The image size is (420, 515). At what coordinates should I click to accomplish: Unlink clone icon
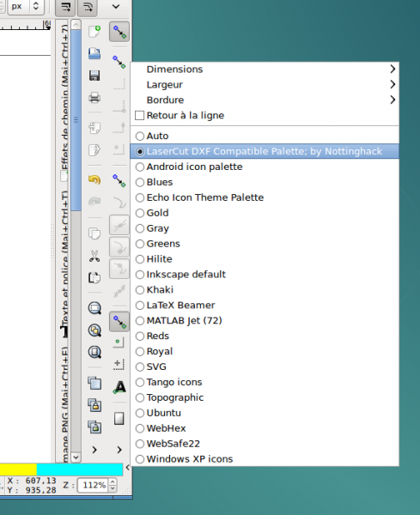[94, 427]
